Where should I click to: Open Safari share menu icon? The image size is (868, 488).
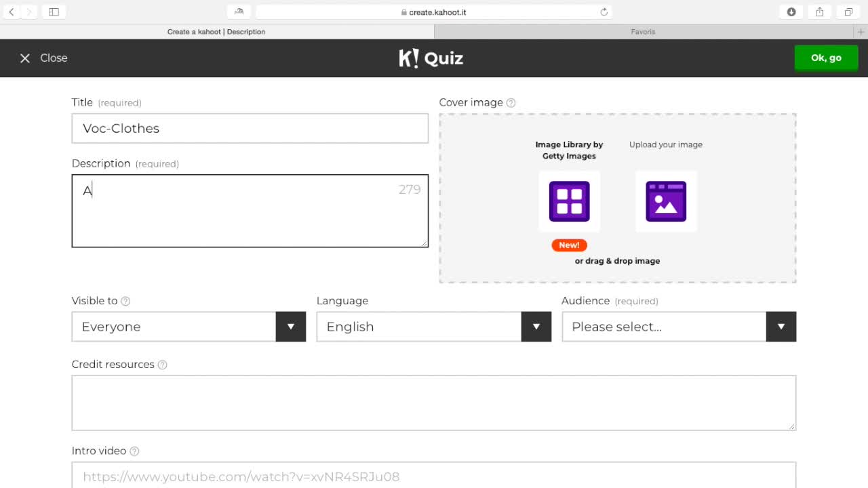click(819, 12)
